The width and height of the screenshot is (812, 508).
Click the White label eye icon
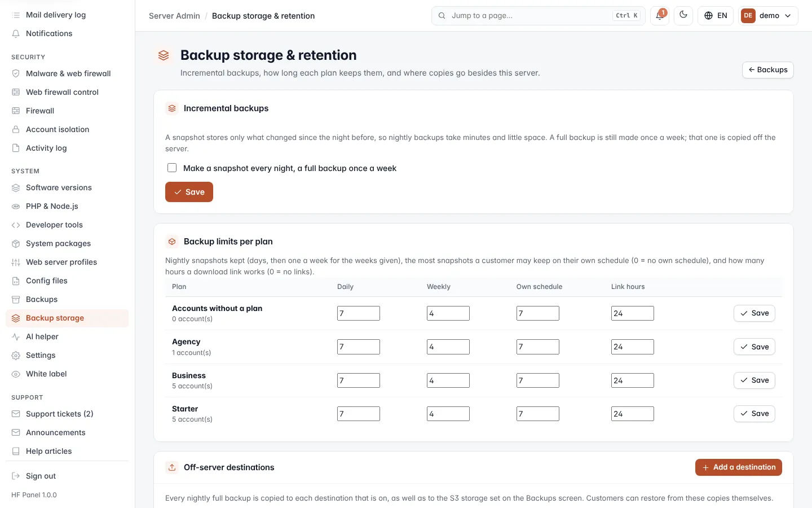click(16, 374)
